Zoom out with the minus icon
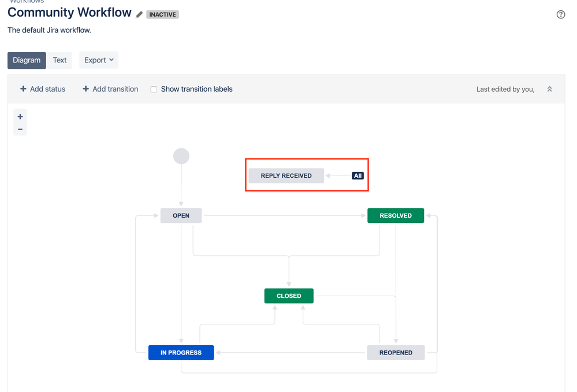Viewport: 577px width, 392px height. click(20, 129)
